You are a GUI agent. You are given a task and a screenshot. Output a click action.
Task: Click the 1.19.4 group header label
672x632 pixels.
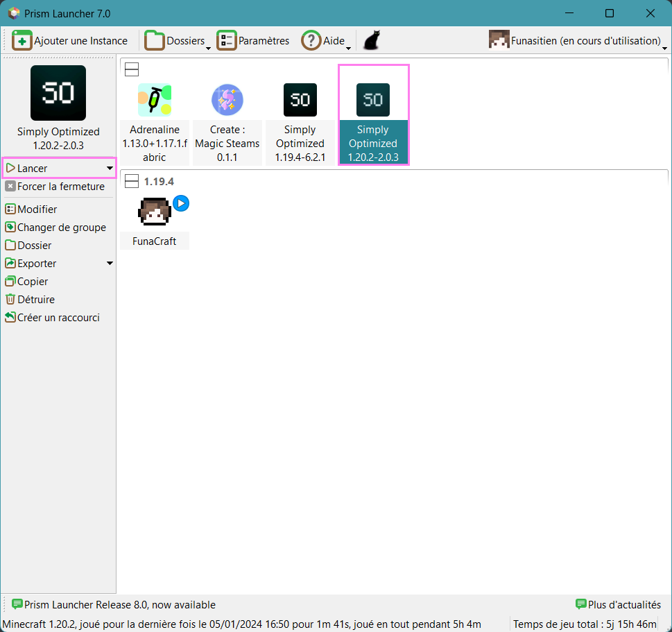point(159,181)
